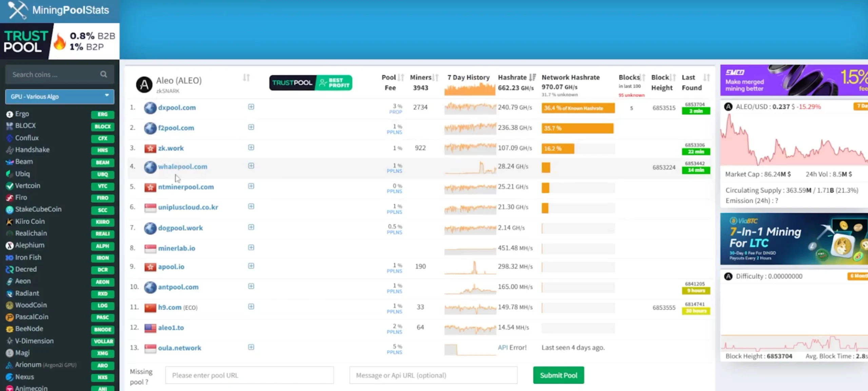Viewport: 868px width, 391px height.
Task: Expand details for uniplusclound.co.kr row
Action: (x=251, y=207)
